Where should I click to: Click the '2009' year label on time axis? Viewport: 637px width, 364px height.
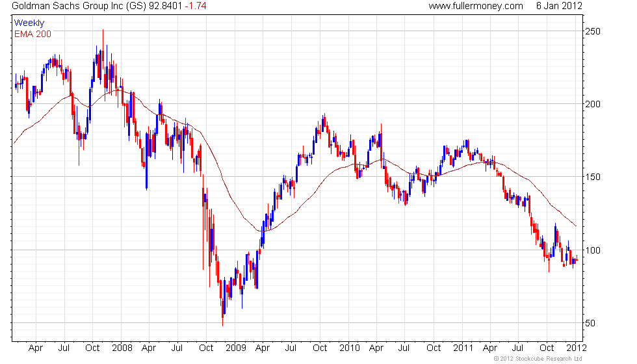click(235, 348)
